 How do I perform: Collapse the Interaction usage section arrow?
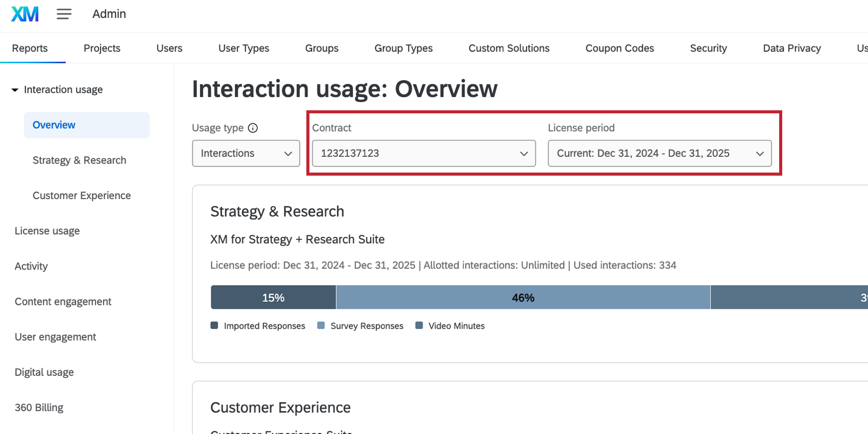pos(15,90)
